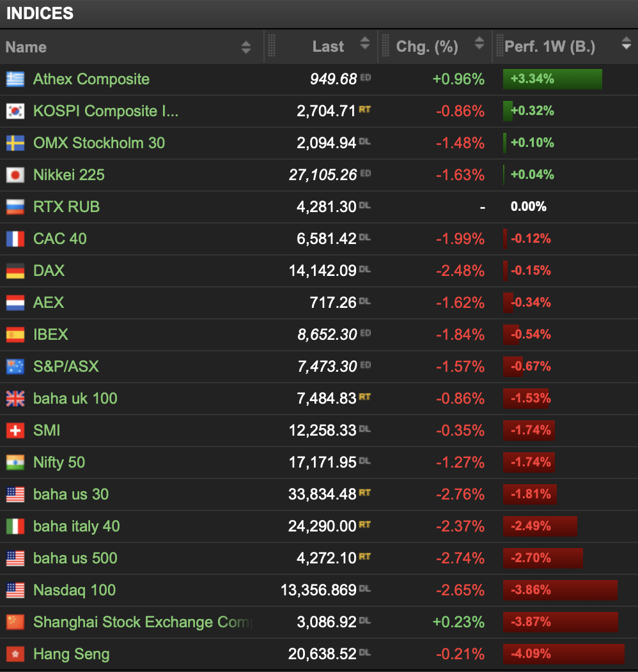The width and height of the screenshot is (638, 672).
Task: Select the last value 13,356.869
Action: click(318, 591)
